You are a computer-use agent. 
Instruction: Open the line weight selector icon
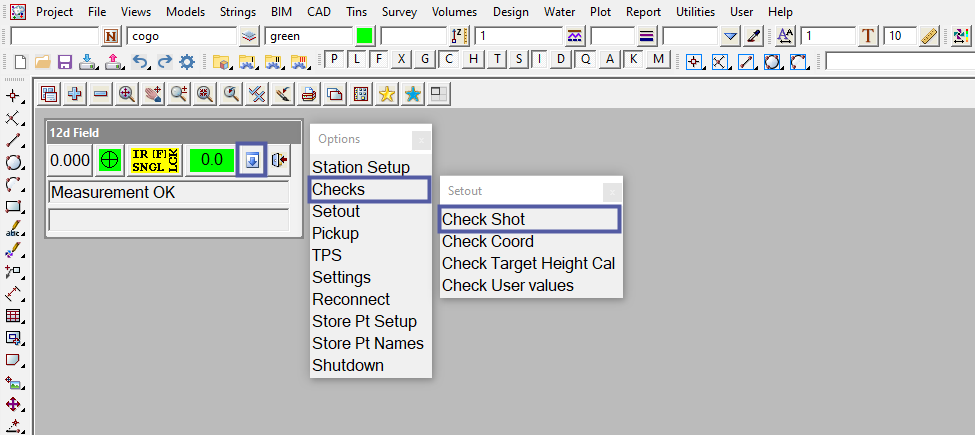(x=646, y=36)
